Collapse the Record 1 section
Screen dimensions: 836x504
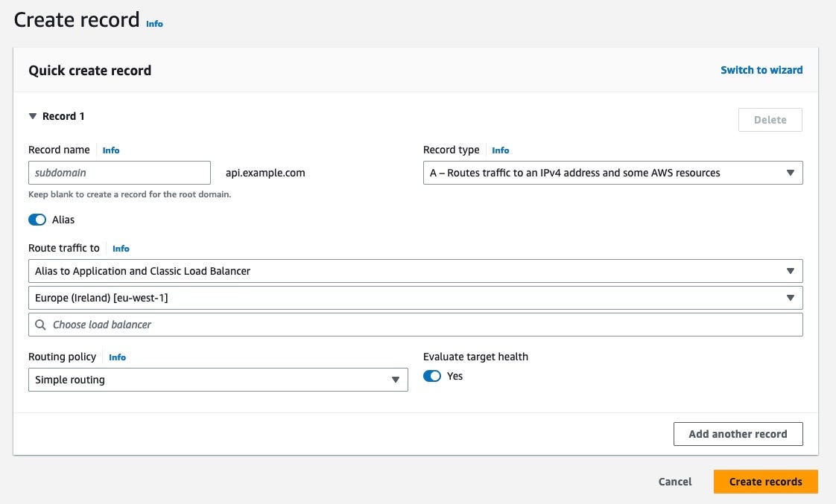(x=33, y=116)
